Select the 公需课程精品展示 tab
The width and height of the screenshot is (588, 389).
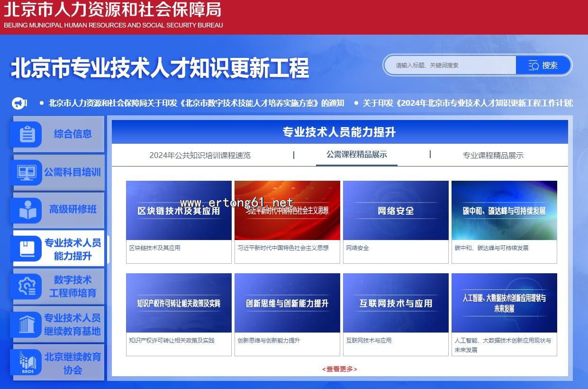click(356, 155)
